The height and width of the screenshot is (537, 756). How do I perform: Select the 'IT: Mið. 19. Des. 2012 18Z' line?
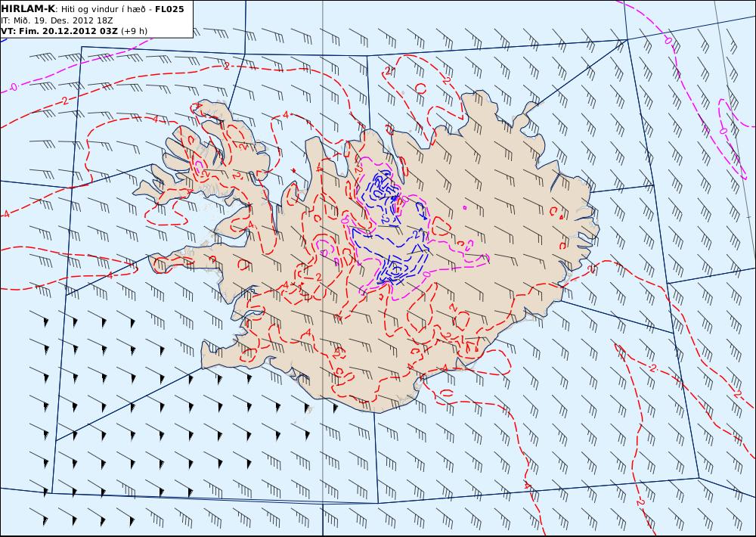click(x=57, y=20)
